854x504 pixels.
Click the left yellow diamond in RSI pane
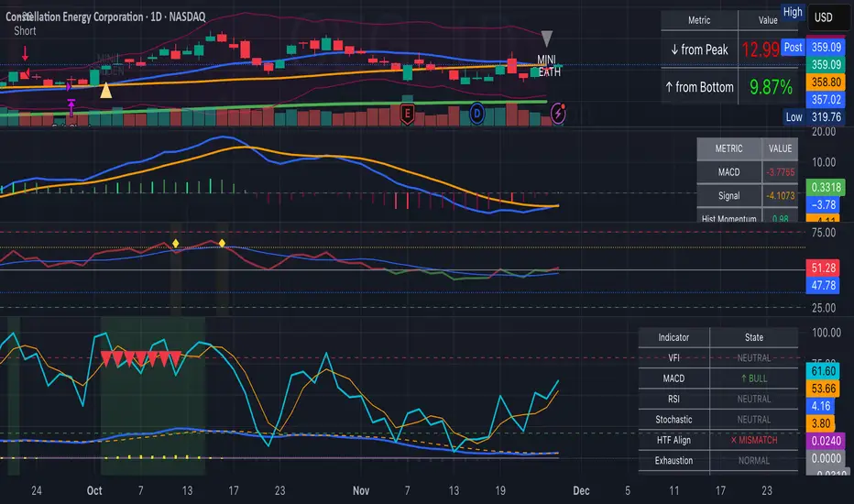(174, 243)
